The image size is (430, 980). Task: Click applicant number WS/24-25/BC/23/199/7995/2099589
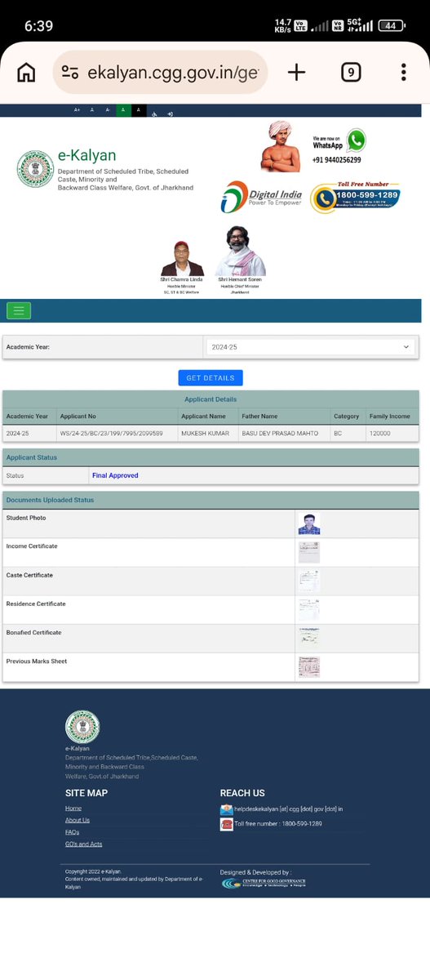click(111, 434)
